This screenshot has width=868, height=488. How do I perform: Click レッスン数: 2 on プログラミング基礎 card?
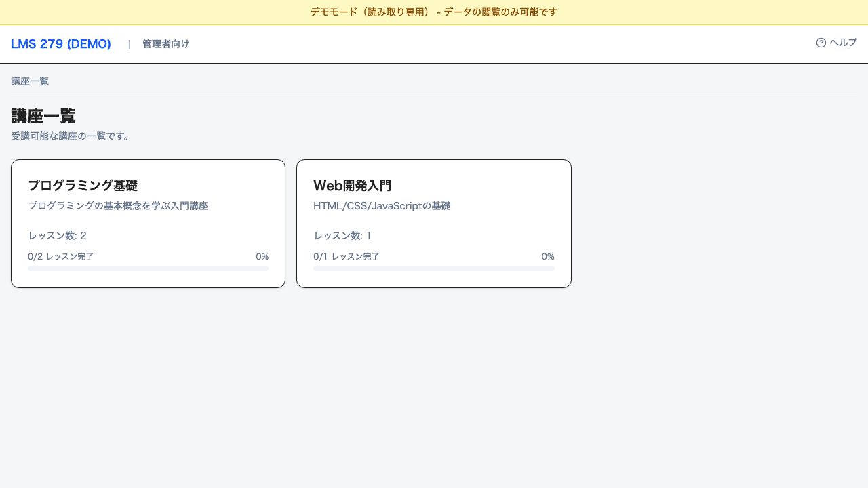57,235
